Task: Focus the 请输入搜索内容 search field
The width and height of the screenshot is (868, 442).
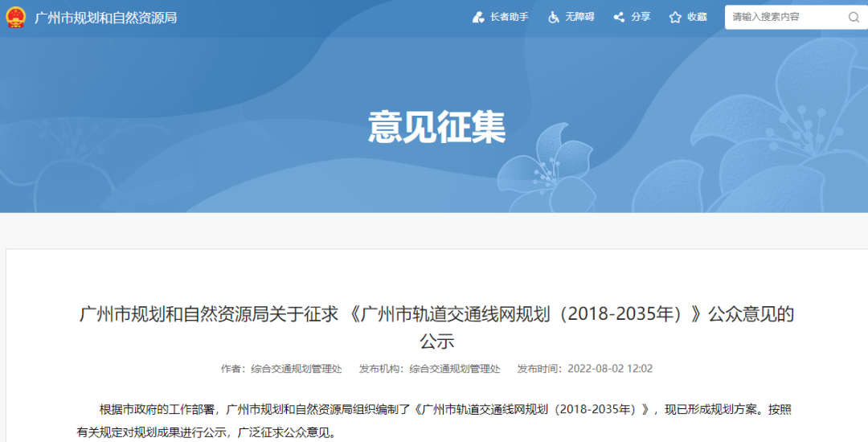Action: pos(784,17)
